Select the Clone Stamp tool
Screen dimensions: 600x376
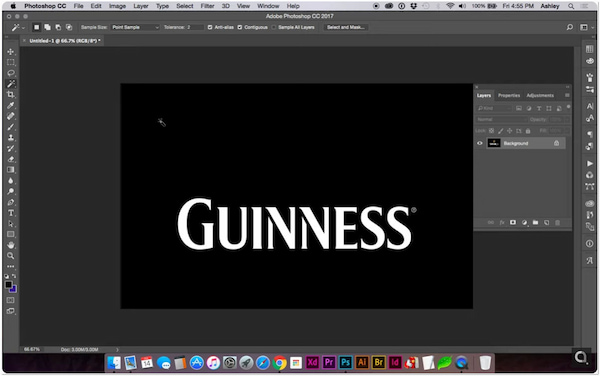click(x=11, y=137)
